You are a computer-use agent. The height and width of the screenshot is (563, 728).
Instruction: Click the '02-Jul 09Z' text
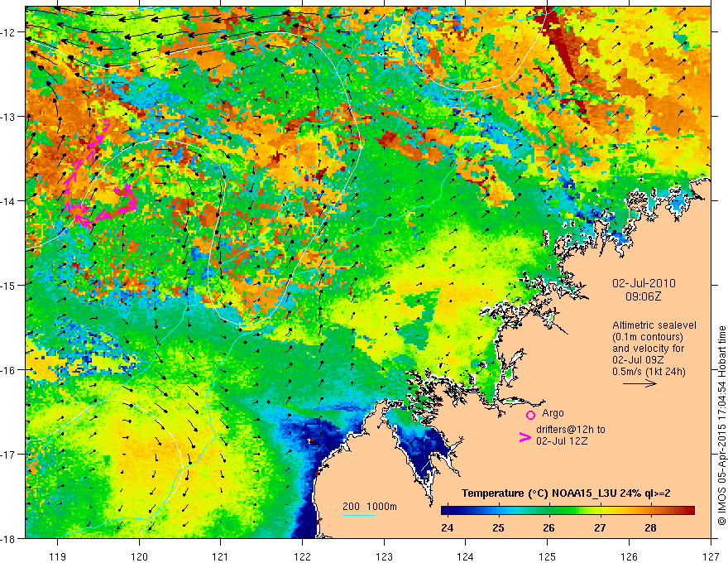point(638,360)
